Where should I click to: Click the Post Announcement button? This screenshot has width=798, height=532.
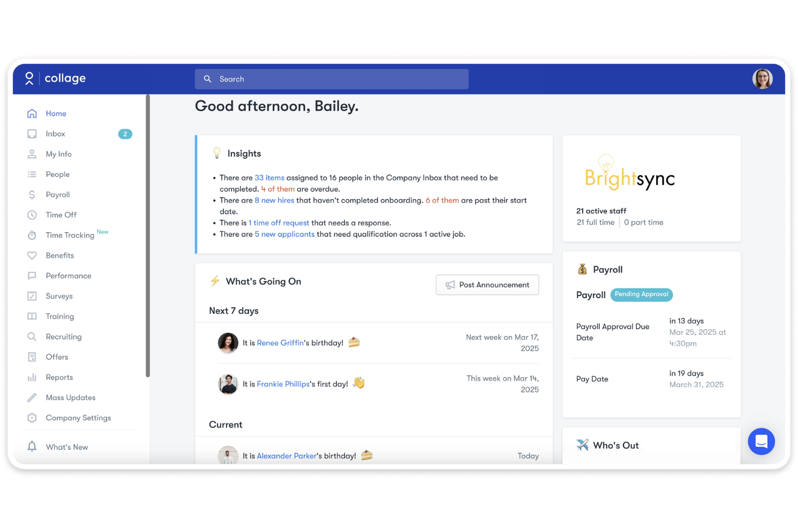(x=487, y=285)
